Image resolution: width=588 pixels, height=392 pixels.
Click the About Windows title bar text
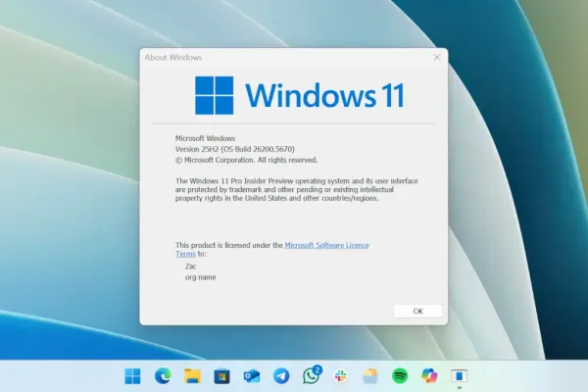tap(173, 58)
